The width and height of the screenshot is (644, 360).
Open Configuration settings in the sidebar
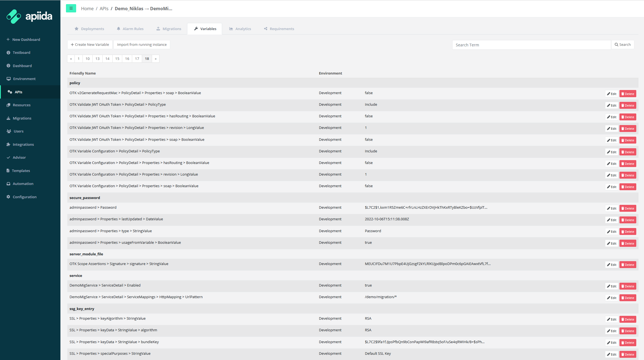click(x=25, y=197)
